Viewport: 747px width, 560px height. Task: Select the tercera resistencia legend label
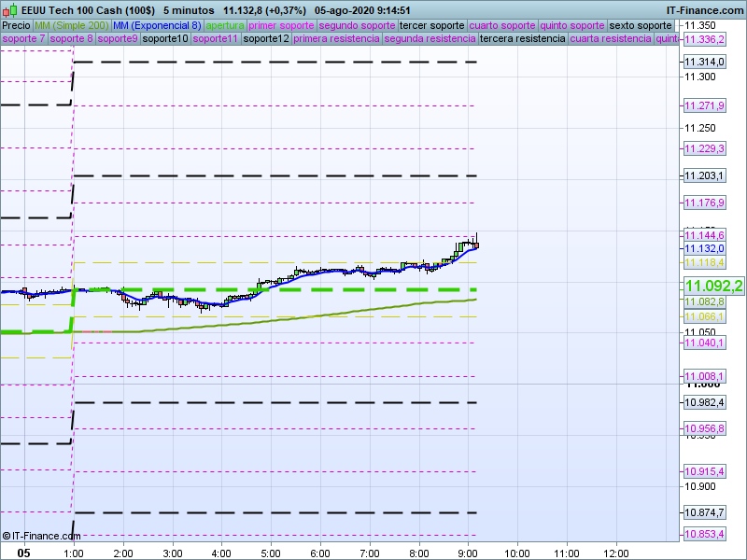click(522, 39)
